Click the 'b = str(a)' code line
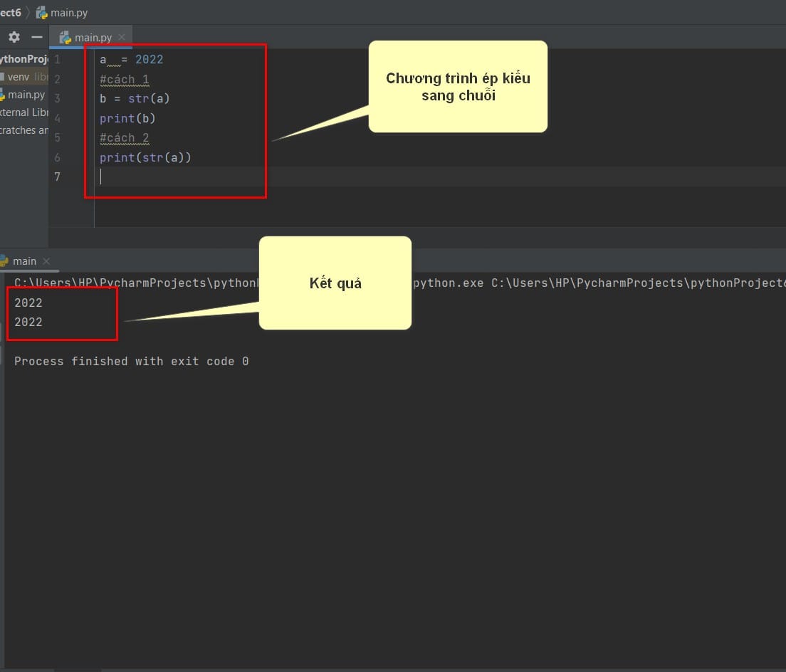Screen dimensions: 786x672 point(135,99)
